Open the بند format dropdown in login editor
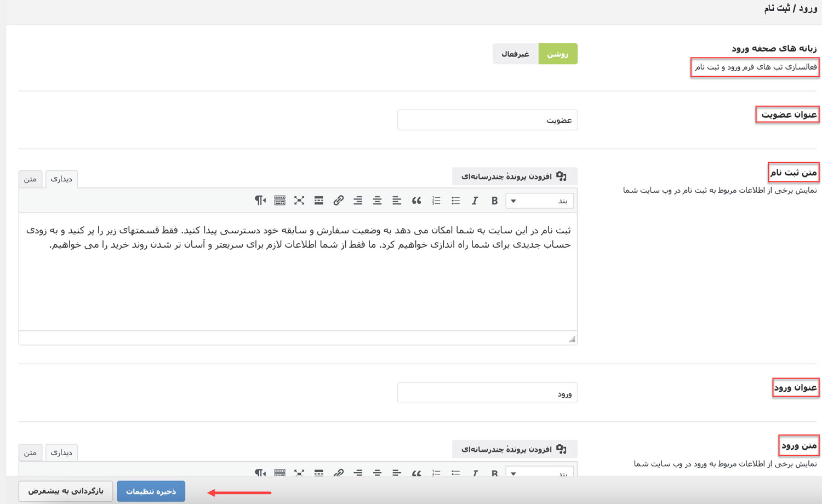 coord(540,472)
